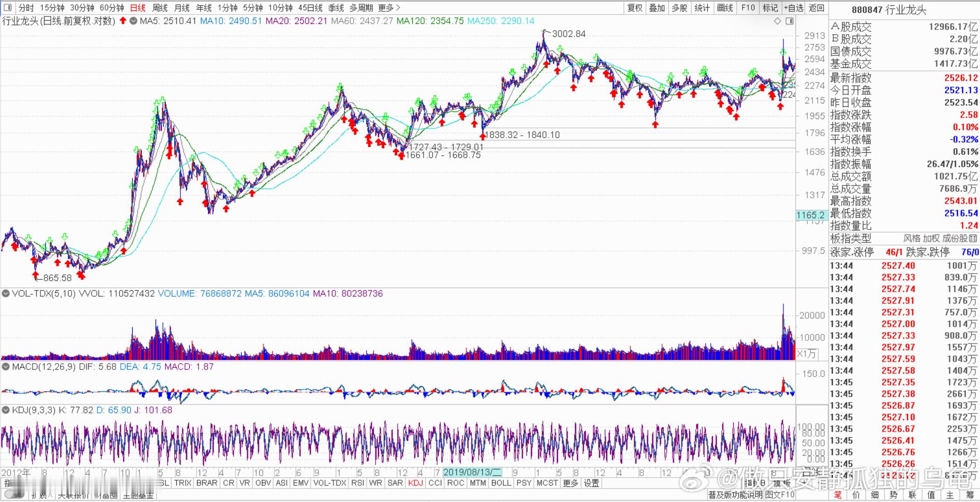The image size is (980, 502).
Task: Open 更多 indicators list at bottom
Action: [570, 483]
